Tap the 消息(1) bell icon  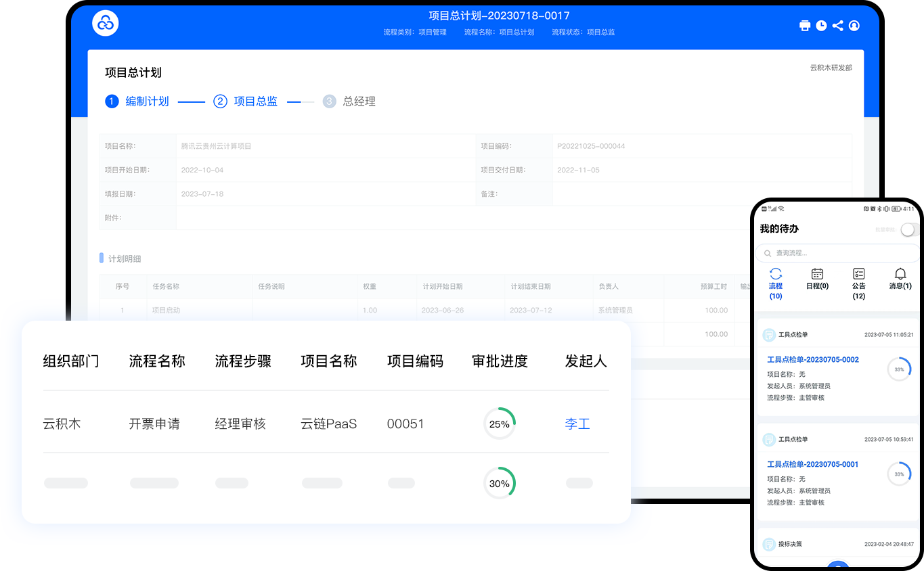900,274
